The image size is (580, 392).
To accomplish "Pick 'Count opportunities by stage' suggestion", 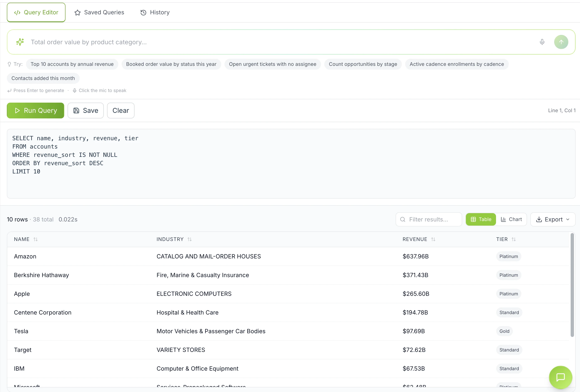I will 363,64.
